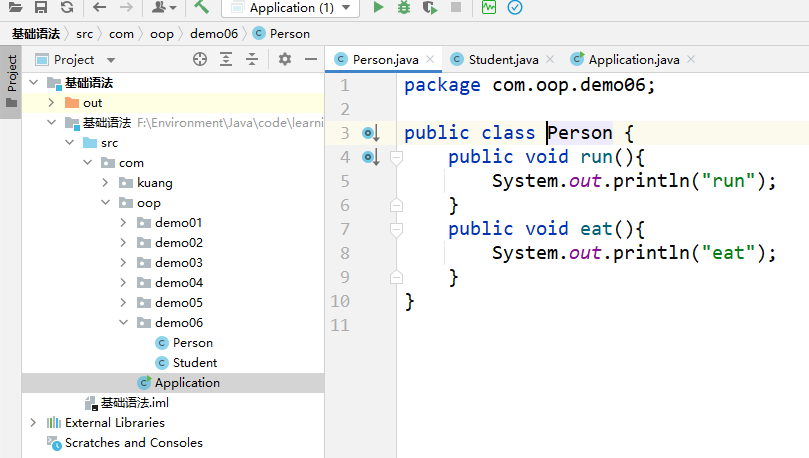The height and width of the screenshot is (458, 809).
Task: Start debugging with the bug icon
Action: [x=404, y=7]
